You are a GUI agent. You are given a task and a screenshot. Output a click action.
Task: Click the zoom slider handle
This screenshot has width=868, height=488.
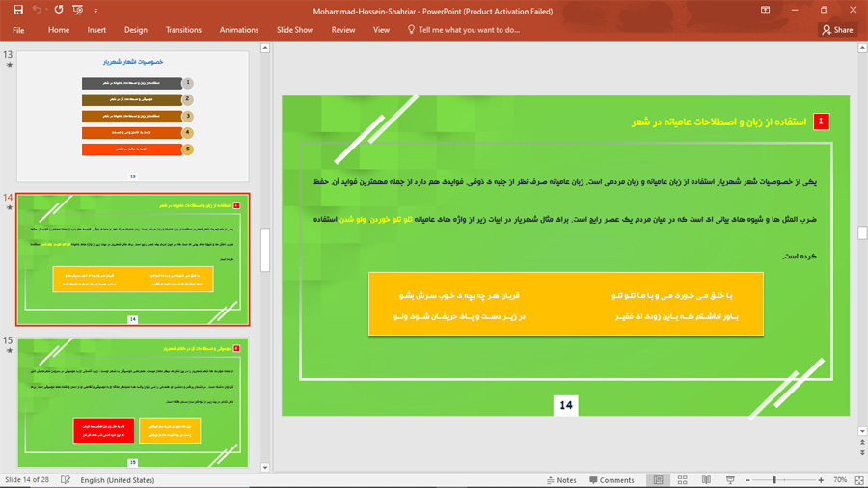[774, 480]
